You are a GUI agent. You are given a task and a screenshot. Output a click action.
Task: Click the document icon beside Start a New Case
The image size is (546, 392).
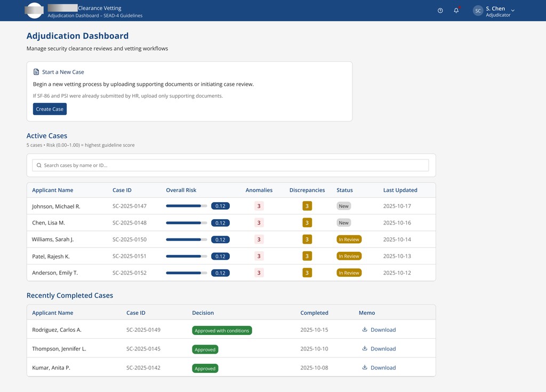36,72
